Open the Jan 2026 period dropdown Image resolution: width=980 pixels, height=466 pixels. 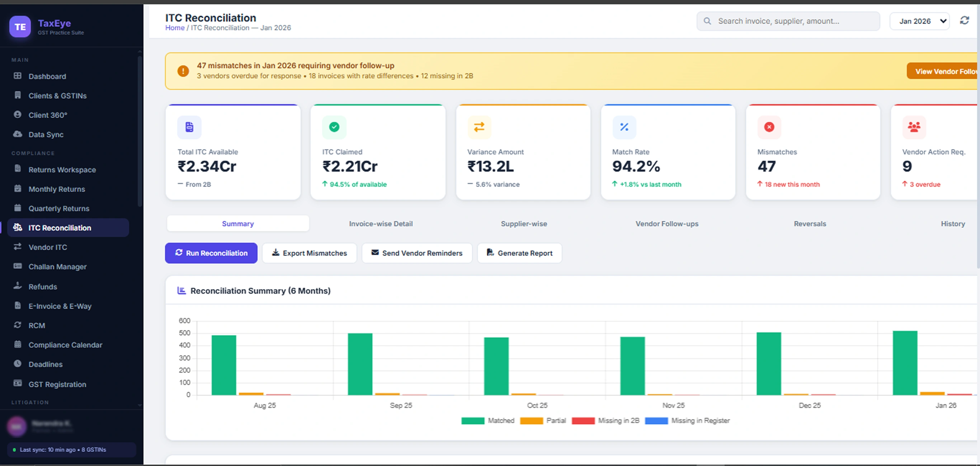(919, 21)
